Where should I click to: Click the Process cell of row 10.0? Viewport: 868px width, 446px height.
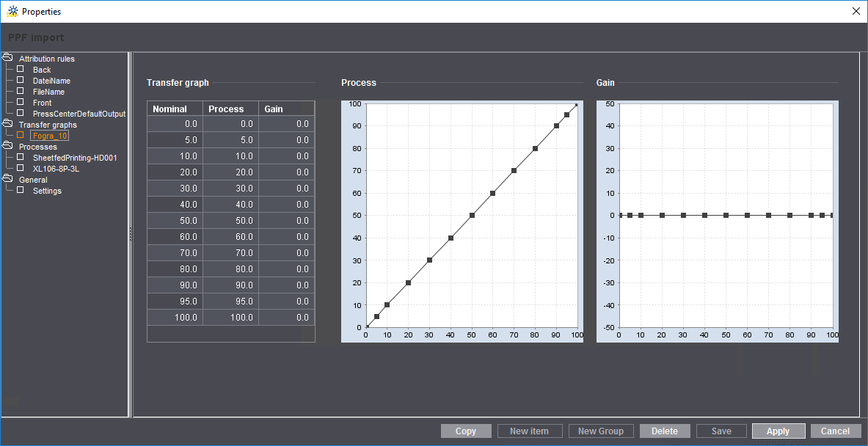tap(231, 156)
